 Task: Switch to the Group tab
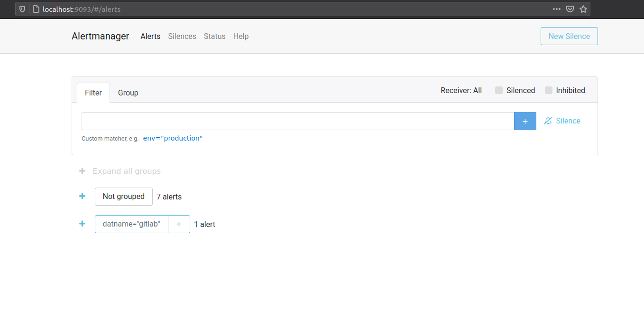(x=128, y=93)
